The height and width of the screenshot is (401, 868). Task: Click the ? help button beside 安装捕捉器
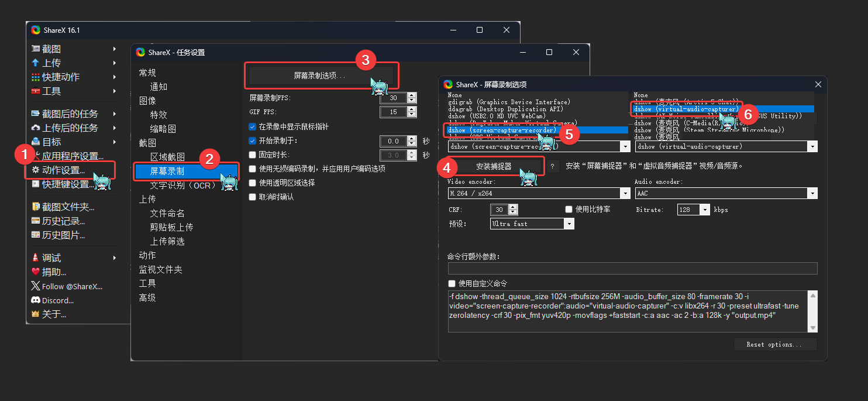click(552, 166)
